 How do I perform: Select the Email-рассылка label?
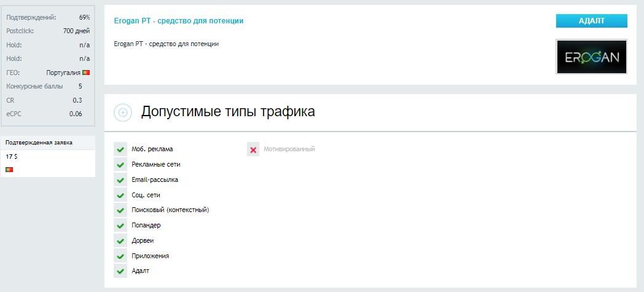pyautogui.click(x=155, y=180)
